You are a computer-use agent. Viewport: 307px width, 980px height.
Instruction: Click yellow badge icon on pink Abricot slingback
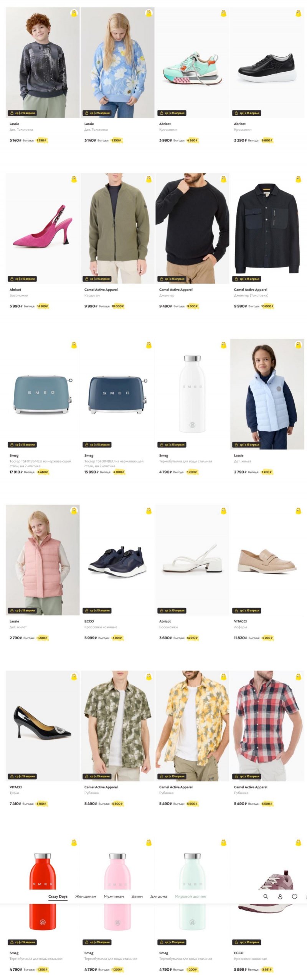point(74,179)
